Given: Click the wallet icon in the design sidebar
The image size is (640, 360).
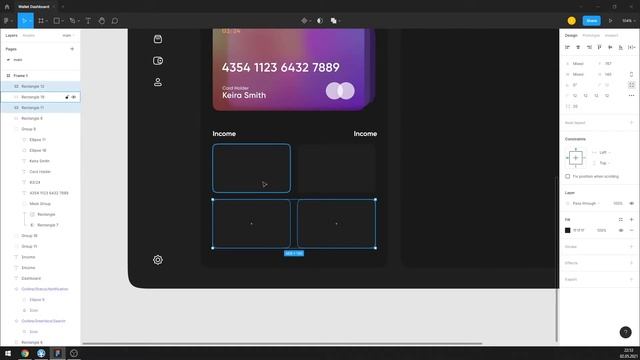Looking at the screenshot, I should coord(158,61).
